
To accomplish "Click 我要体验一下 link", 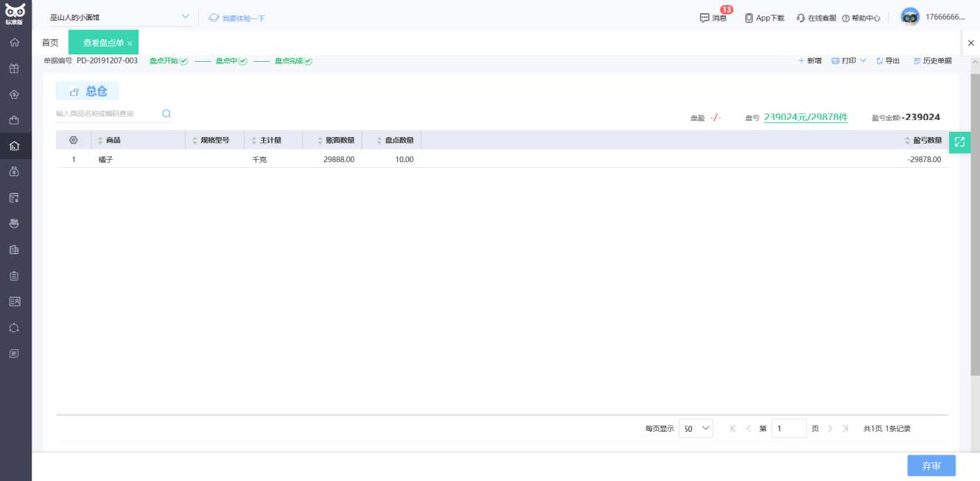I will [x=237, y=18].
